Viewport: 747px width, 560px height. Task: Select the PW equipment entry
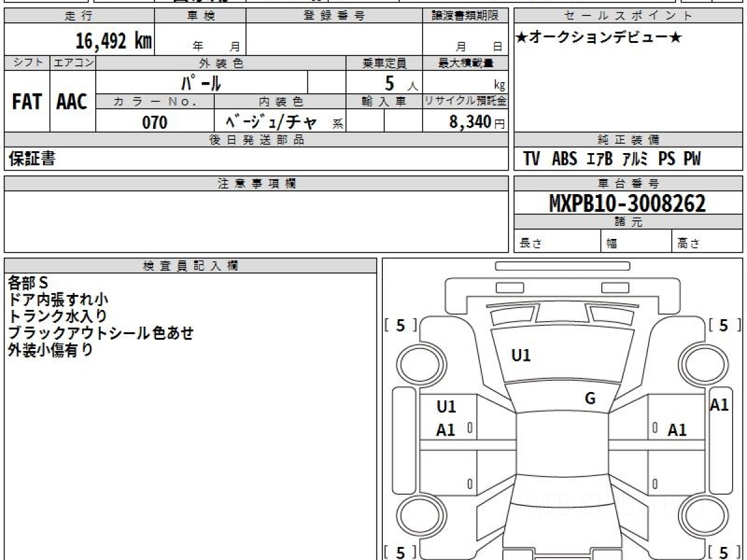(692, 159)
